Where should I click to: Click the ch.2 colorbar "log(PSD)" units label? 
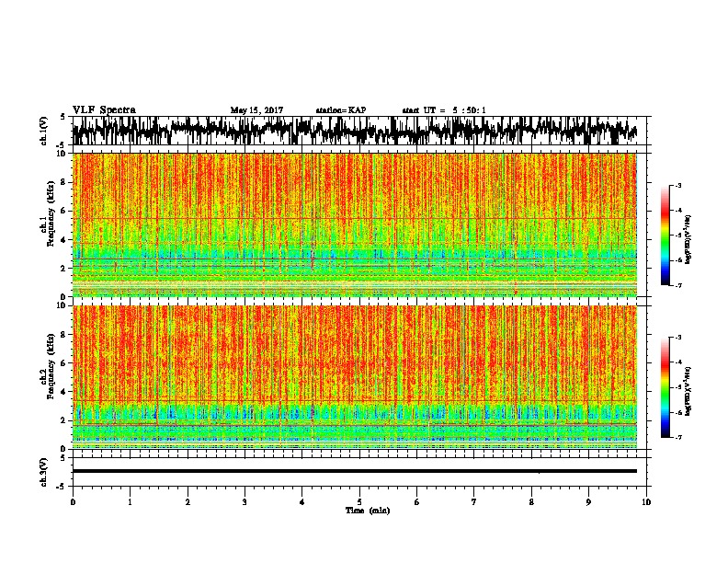688,391
